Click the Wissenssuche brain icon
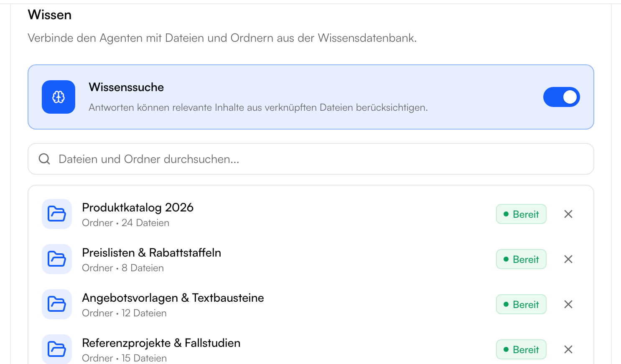 [59, 97]
